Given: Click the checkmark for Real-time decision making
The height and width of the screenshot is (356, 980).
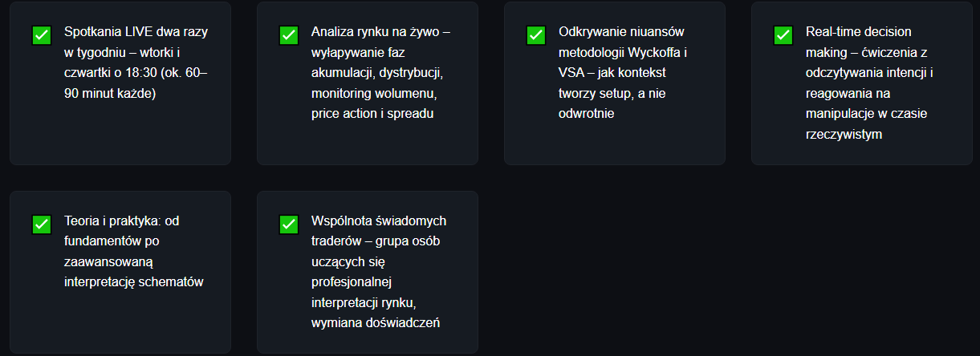Looking at the screenshot, I should [x=783, y=35].
